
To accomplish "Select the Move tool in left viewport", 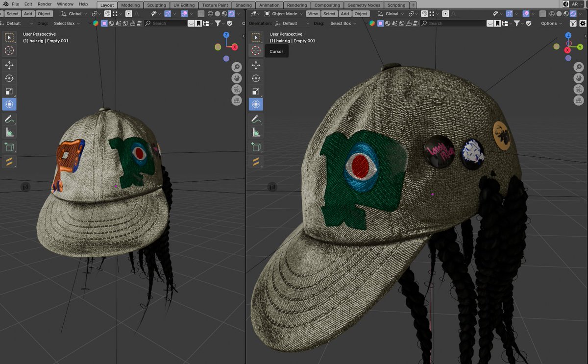I will (9, 65).
